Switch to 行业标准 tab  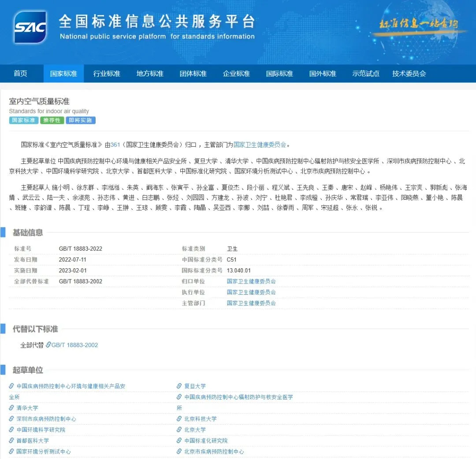pyautogui.click(x=107, y=74)
